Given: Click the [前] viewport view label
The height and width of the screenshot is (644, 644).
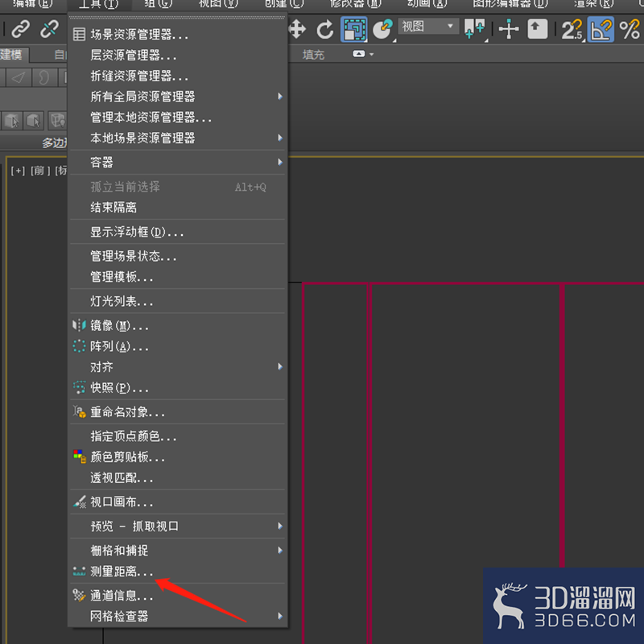Looking at the screenshot, I should coord(39,171).
